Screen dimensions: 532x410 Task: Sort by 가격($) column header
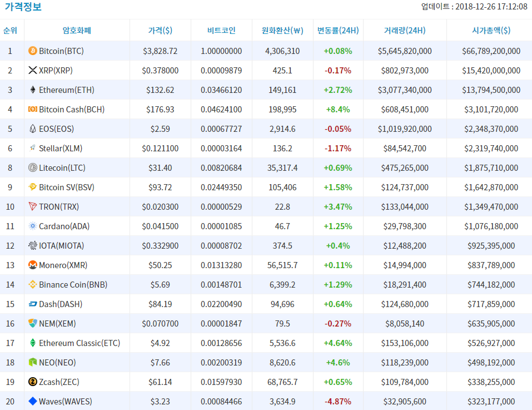click(x=160, y=31)
